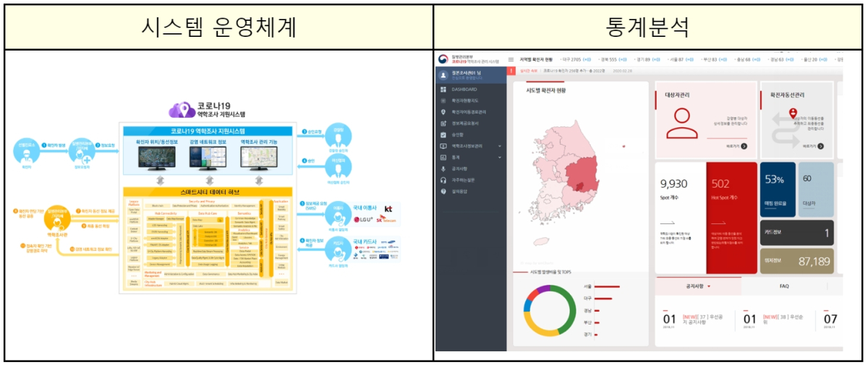The width and height of the screenshot is (868, 365).
Task: Click 바로가기 arrow in 확진자동선관리 card
Action: [820, 146]
